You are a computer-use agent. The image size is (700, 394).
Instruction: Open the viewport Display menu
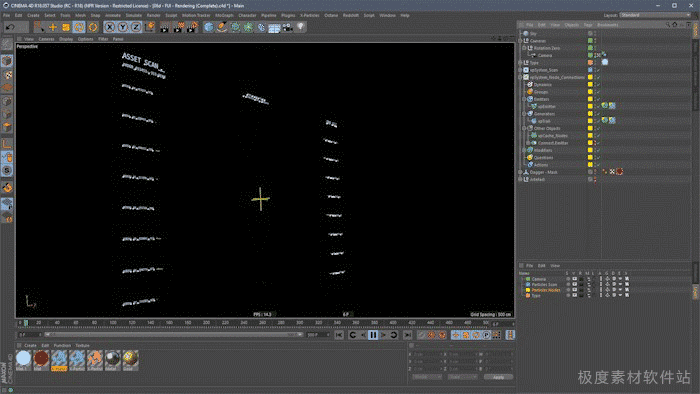(x=66, y=39)
